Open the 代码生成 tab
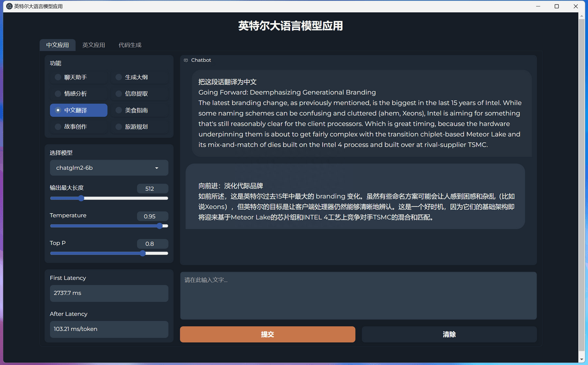588x365 pixels. coord(130,45)
